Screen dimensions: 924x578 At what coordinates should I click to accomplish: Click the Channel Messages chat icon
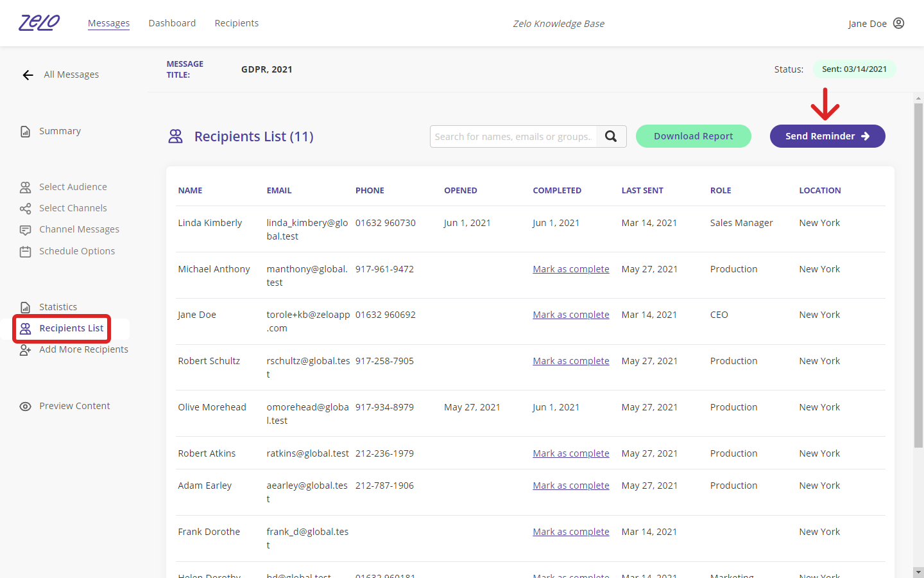click(x=25, y=230)
